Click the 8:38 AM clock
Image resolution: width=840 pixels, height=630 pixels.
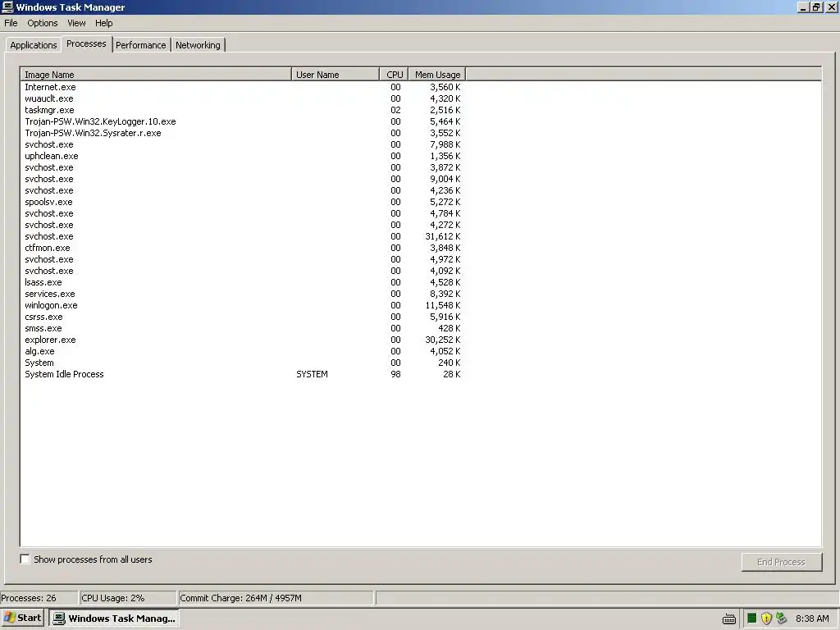click(x=812, y=619)
